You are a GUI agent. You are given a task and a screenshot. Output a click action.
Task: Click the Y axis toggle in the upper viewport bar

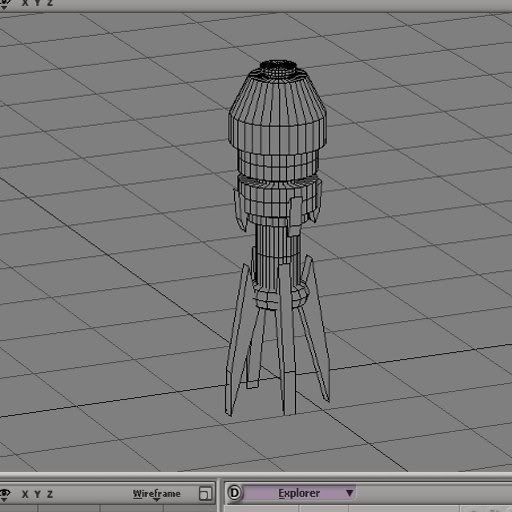coord(37,3)
